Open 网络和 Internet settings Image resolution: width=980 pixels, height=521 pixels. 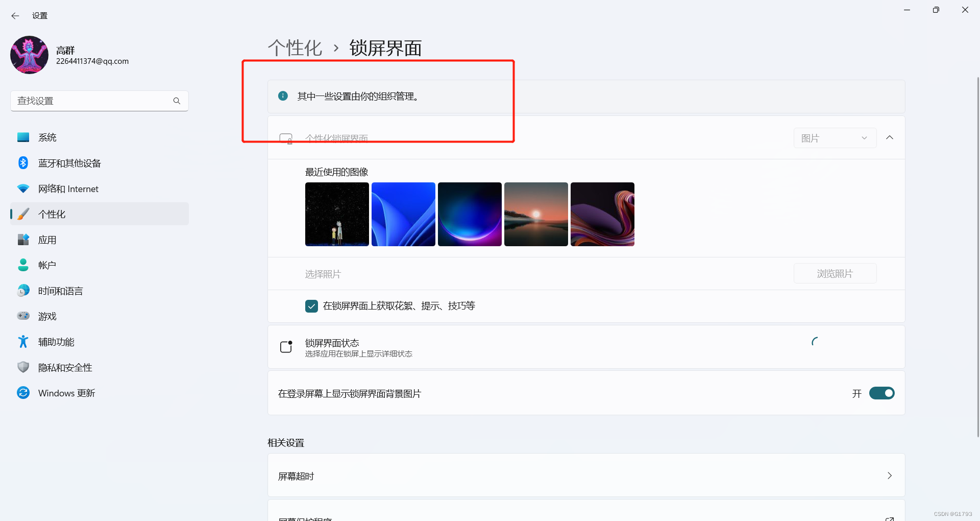coord(100,188)
